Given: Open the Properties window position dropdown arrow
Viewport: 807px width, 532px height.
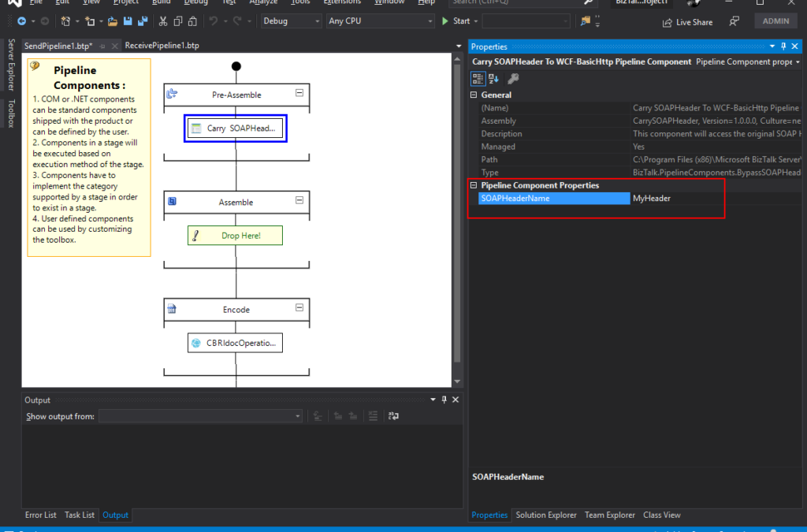Looking at the screenshot, I should click(x=772, y=47).
